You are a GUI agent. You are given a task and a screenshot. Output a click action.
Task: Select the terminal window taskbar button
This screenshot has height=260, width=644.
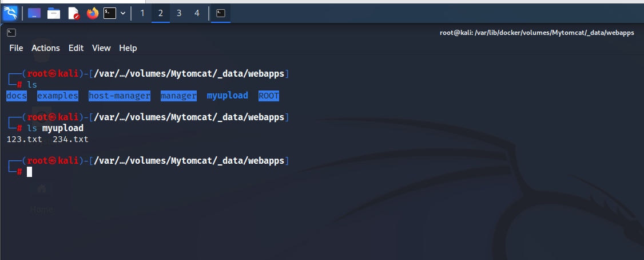point(221,13)
